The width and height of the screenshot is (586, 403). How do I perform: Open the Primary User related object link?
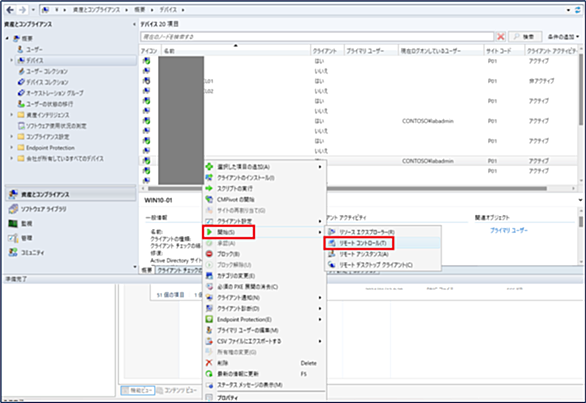(509, 231)
